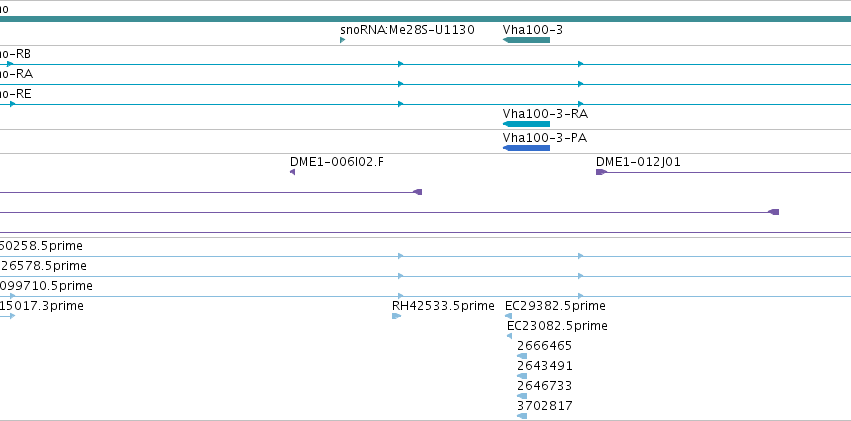Click the EC23082.5prime label
Screen dimensions: 851x421
[x=557, y=326]
